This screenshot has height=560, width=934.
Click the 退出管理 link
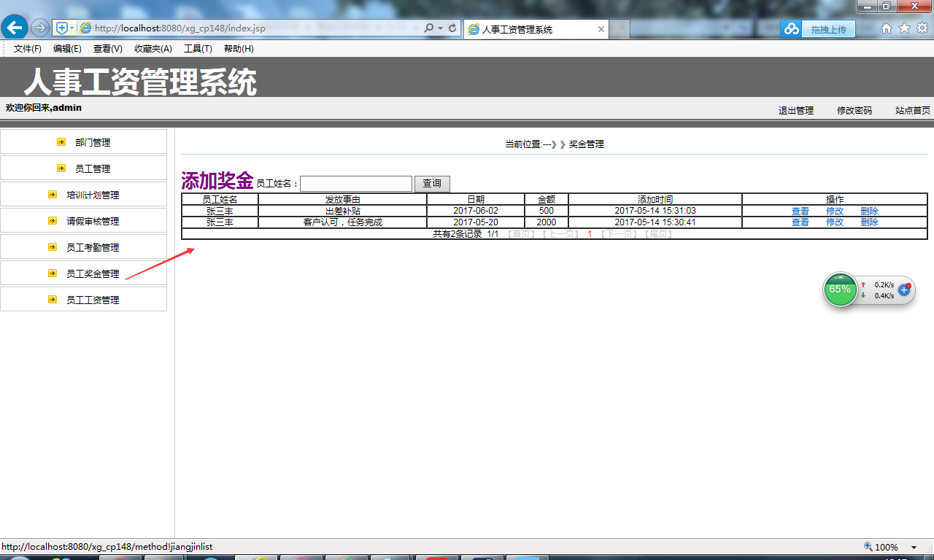pyautogui.click(x=796, y=111)
